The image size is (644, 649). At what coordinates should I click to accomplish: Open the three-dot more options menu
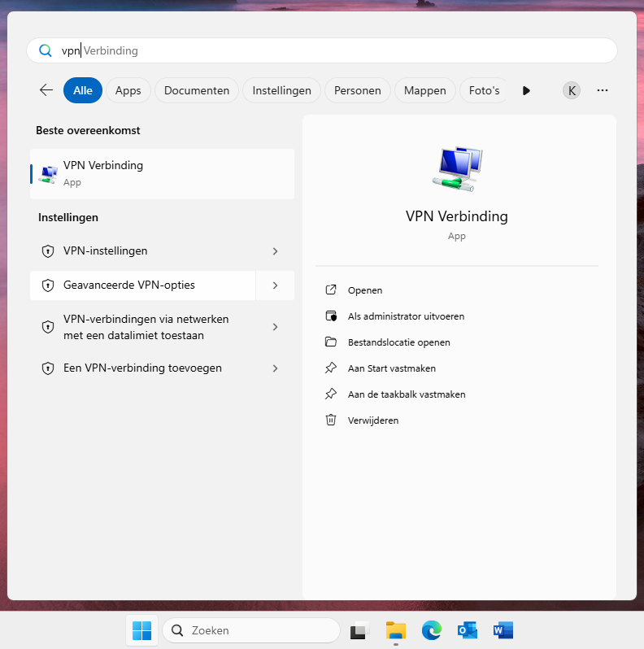pyautogui.click(x=603, y=90)
